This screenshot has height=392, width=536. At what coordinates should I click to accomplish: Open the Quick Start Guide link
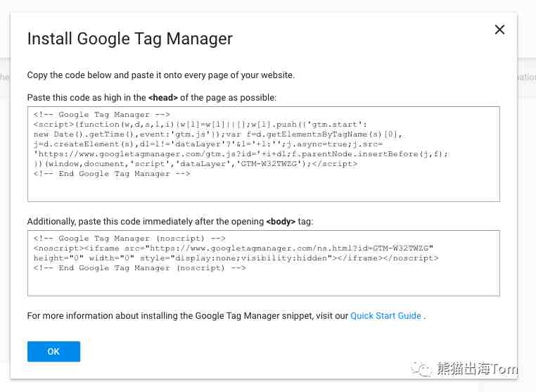385,316
